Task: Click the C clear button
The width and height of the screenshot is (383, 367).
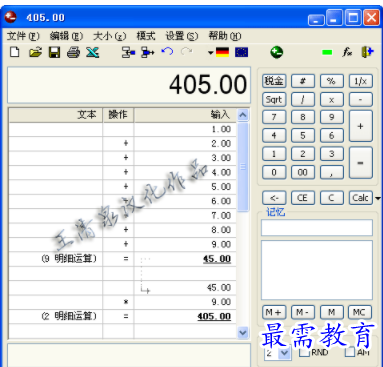Action: 331,198
